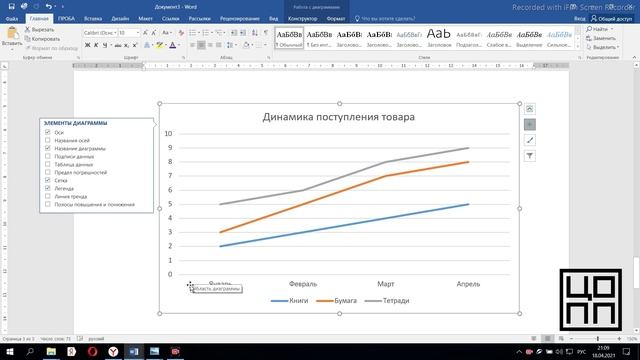Viewport: 640px width, 360px height.
Task: Decrease paragraph indent
Action: (234, 33)
